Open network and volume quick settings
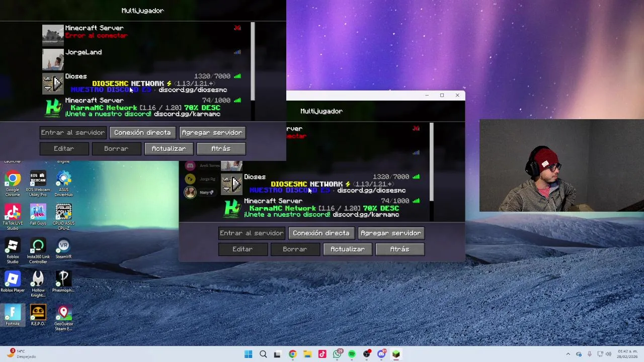Image resolution: width=644 pixels, height=362 pixels. (x=604, y=354)
